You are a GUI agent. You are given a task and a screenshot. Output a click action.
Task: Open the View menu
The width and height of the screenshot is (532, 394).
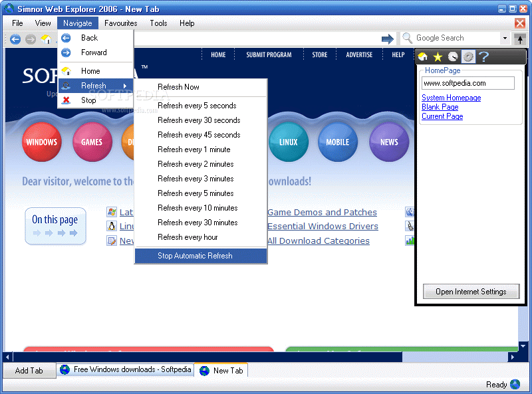[x=43, y=23]
